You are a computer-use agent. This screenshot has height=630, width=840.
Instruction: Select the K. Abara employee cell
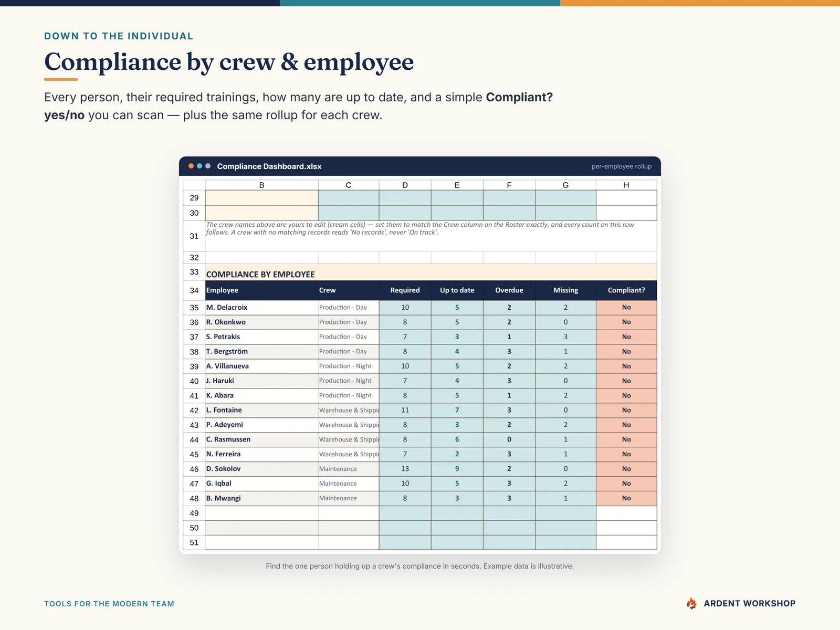261,396
